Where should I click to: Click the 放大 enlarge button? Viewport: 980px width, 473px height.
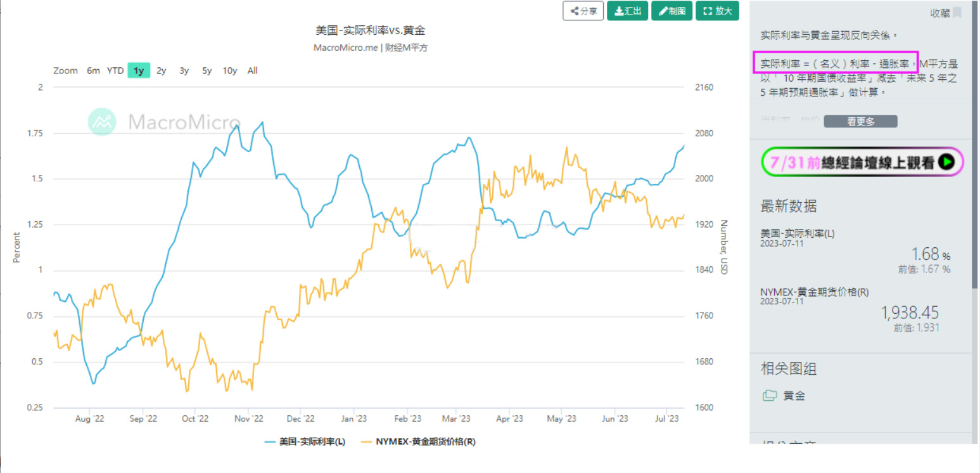point(717,11)
